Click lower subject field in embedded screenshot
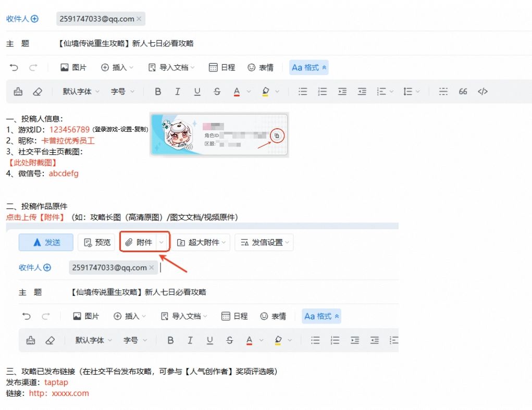Viewport: 532px width, 410px height. tap(138, 292)
